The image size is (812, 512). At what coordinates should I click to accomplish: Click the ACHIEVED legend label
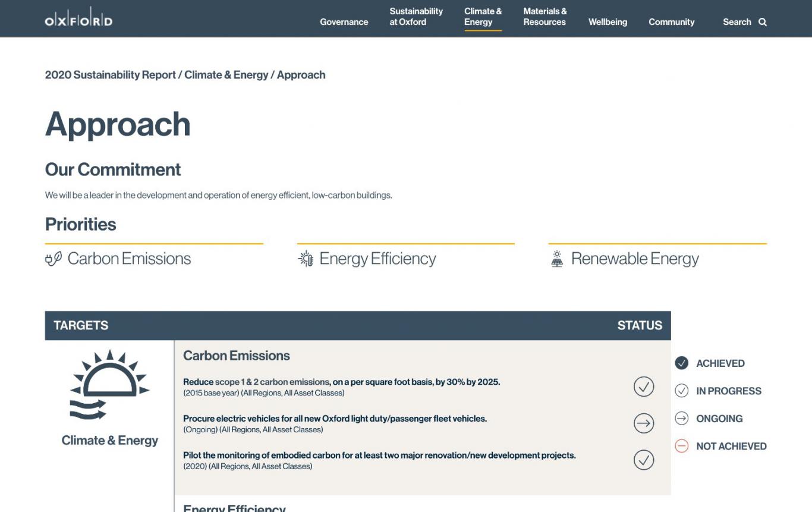(x=720, y=363)
